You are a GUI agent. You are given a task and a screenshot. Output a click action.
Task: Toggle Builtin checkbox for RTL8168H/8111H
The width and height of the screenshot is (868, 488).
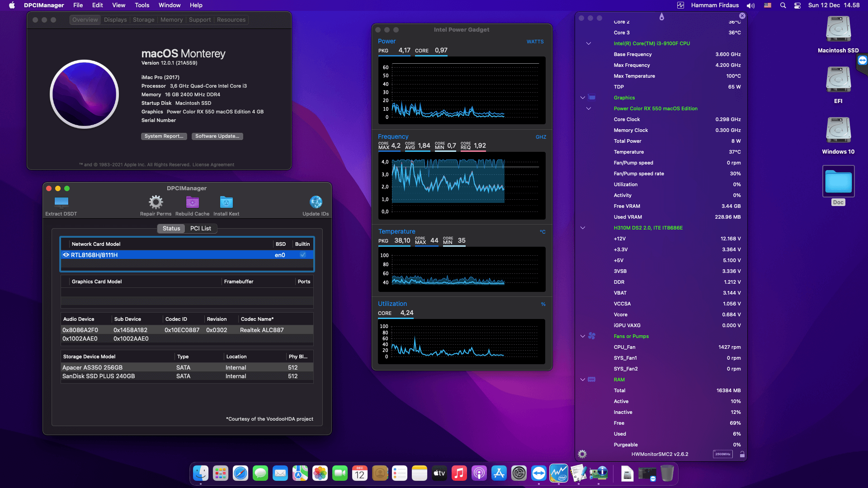click(x=303, y=255)
